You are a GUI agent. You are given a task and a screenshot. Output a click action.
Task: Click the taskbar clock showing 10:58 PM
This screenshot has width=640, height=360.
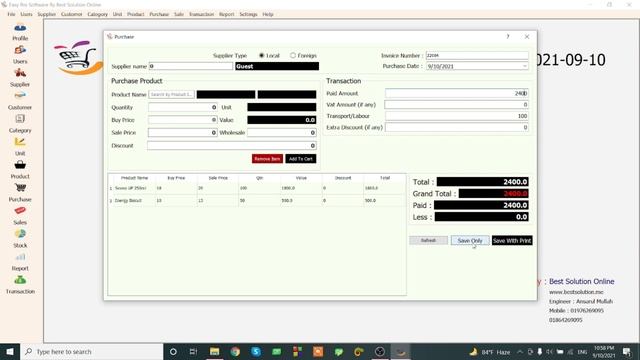[604, 352]
